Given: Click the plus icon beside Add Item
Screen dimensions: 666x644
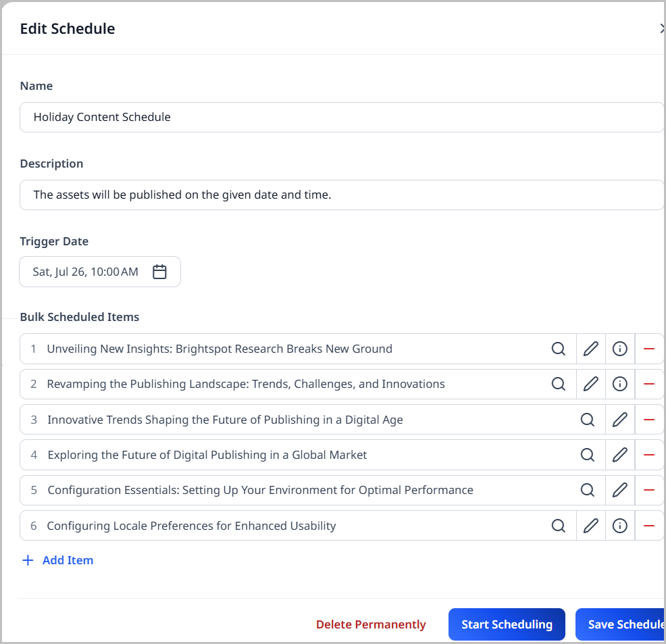Looking at the screenshot, I should coord(27,560).
